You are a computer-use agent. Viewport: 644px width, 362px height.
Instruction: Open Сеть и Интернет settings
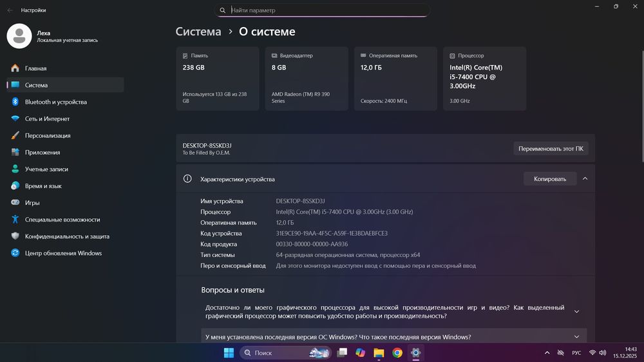tap(65, 119)
